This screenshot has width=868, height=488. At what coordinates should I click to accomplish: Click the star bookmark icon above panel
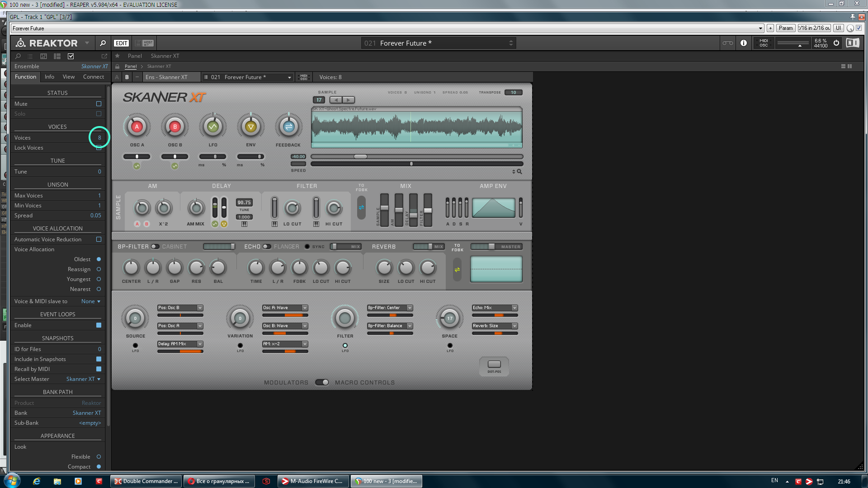[118, 56]
